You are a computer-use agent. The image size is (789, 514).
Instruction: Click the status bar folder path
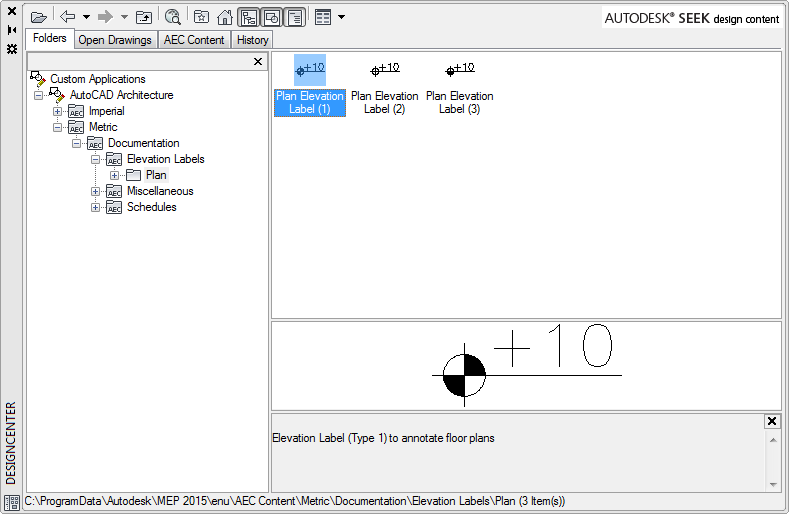pos(295,501)
